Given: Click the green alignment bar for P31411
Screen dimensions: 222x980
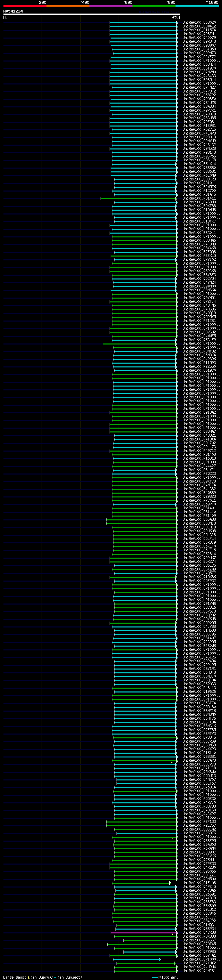Looking at the screenshot, I should (139, 199).
